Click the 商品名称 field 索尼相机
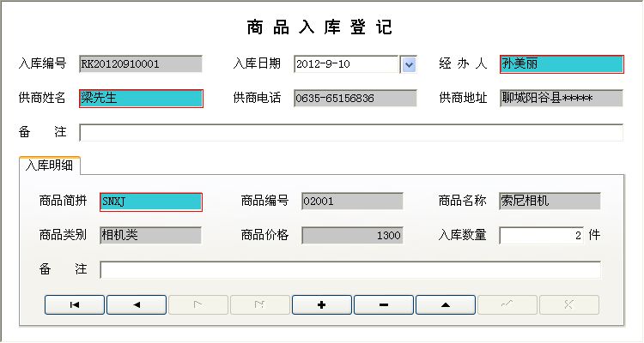Screen dimensions: 644x343 pyautogui.click(x=550, y=202)
